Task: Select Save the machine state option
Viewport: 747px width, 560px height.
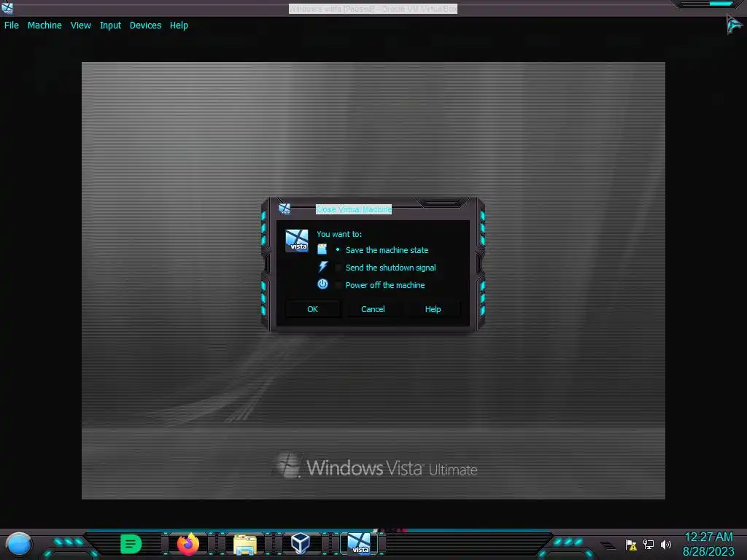Action: click(382, 250)
